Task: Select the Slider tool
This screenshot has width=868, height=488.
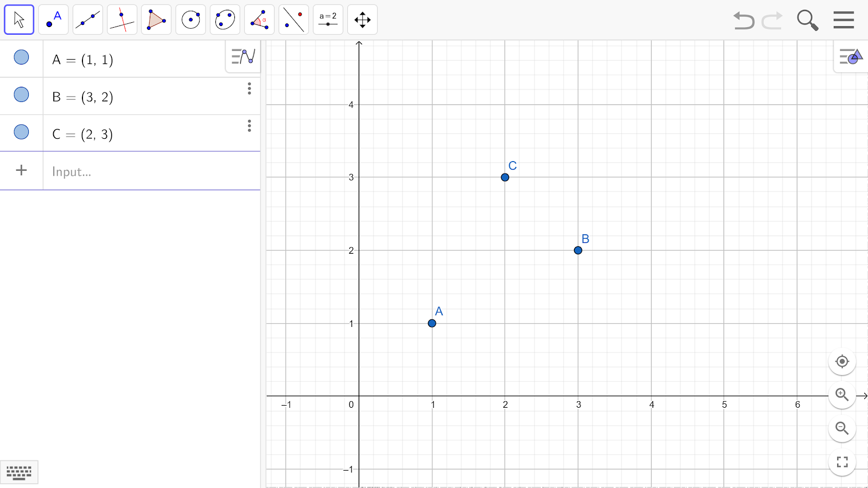Action: coord(328,20)
